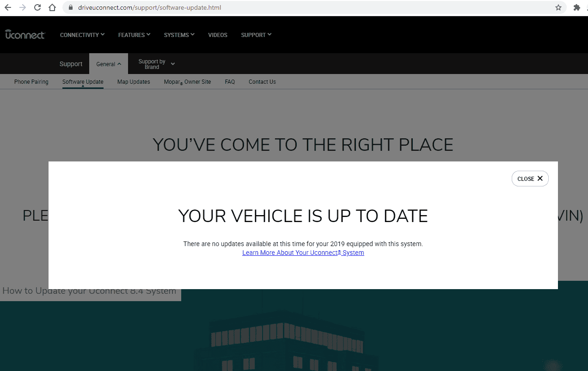Open Learn More About Your Uconnect System

point(303,253)
